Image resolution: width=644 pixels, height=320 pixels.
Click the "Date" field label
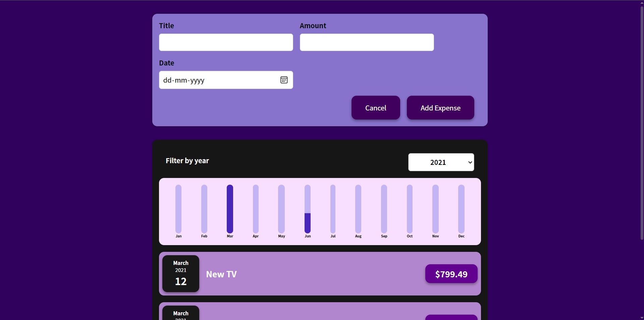(x=166, y=63)
